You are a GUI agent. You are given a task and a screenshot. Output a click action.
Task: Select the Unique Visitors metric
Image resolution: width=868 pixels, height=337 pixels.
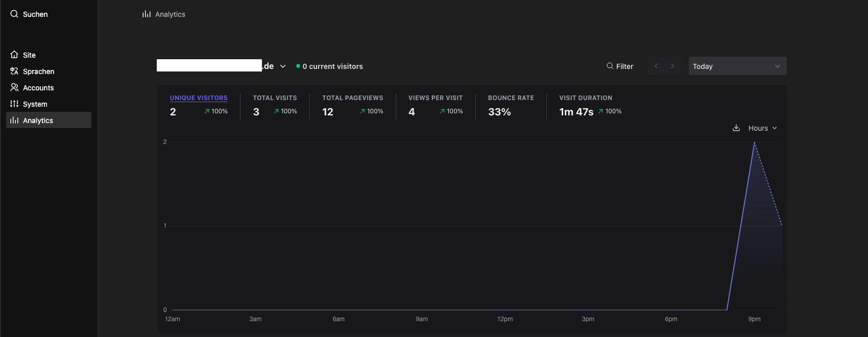199,98
